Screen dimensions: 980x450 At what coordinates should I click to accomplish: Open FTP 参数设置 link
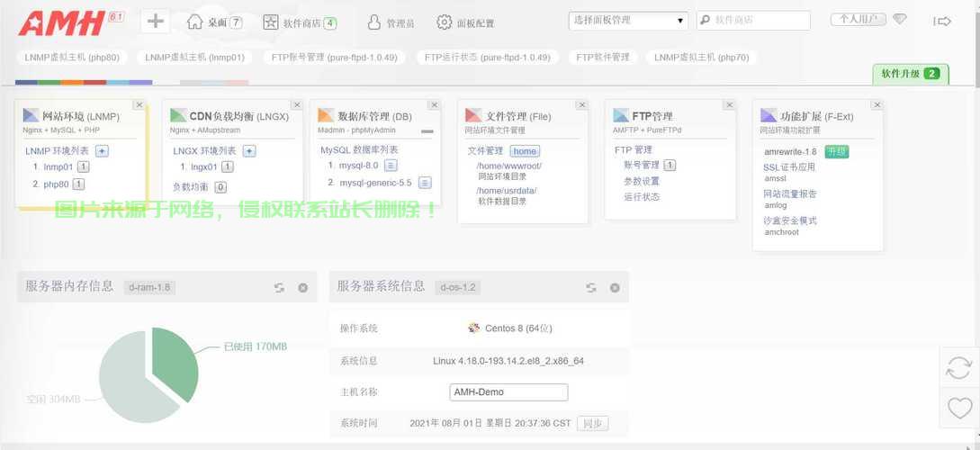click(642, 181)
